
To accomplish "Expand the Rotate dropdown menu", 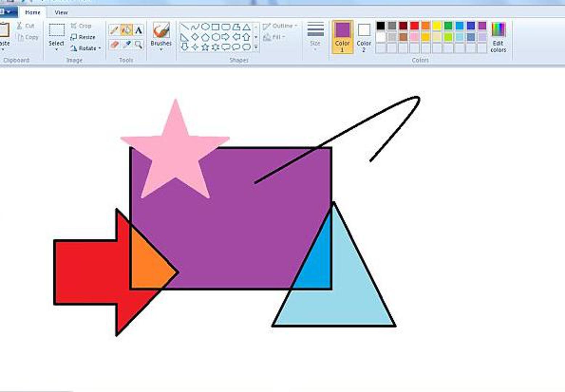I will click(99, 48).
